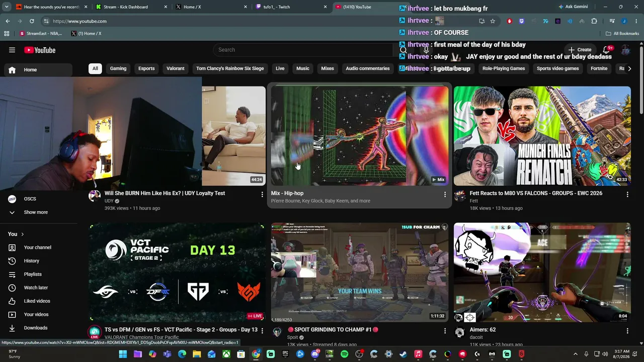Open Epic Games Launcher from the taskbar
The width and height of the screenshot is (644, 362).
click(x=285, y=354)
